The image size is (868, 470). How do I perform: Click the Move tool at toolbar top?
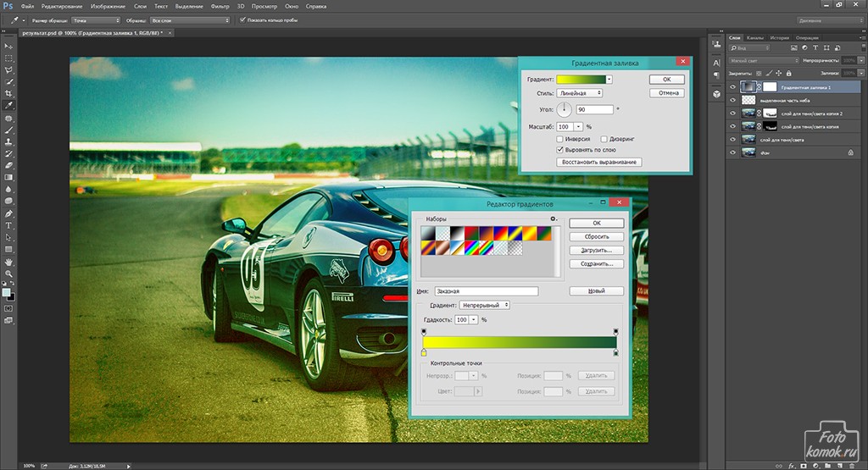(9, 45)
